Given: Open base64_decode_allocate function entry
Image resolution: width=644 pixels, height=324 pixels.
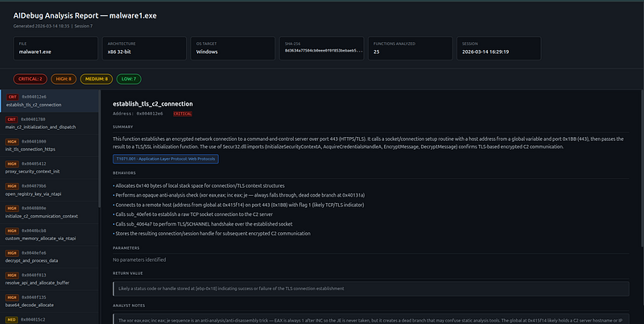Looking at the screenshot, I should point(49,301).
